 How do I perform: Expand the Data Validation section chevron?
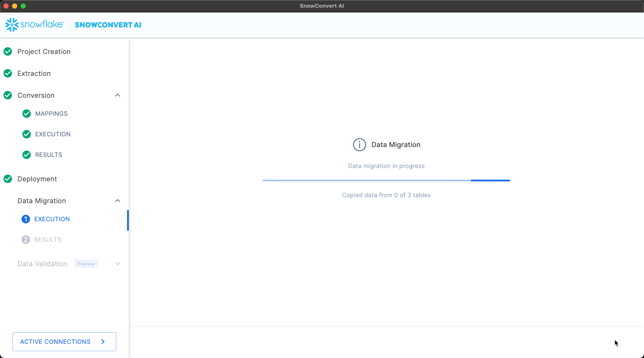click(x=118, y=264)
